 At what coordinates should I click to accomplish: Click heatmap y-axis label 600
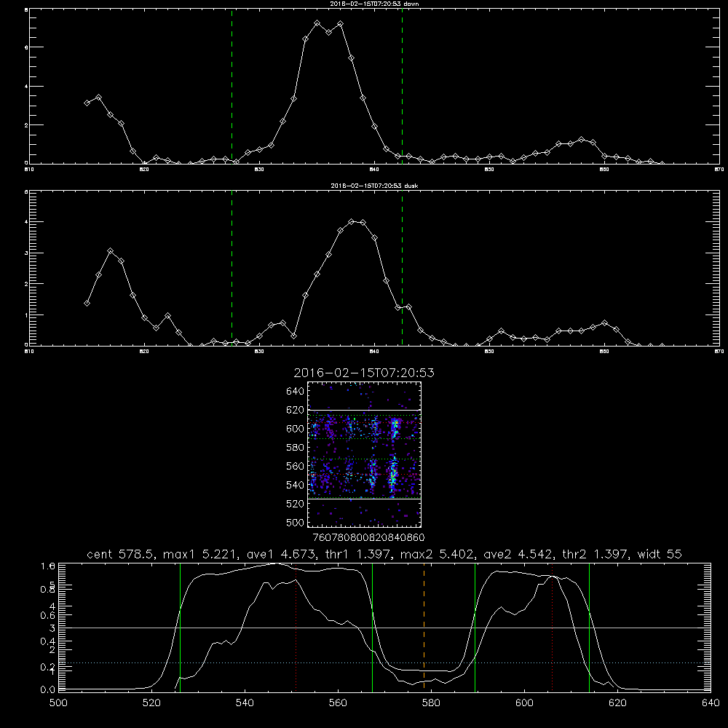point(296,429)
